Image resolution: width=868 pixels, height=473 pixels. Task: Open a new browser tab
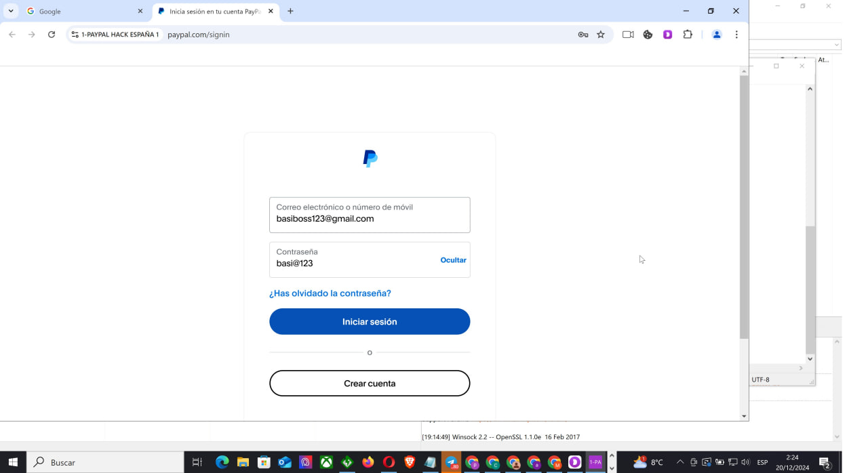pos(290,11)
